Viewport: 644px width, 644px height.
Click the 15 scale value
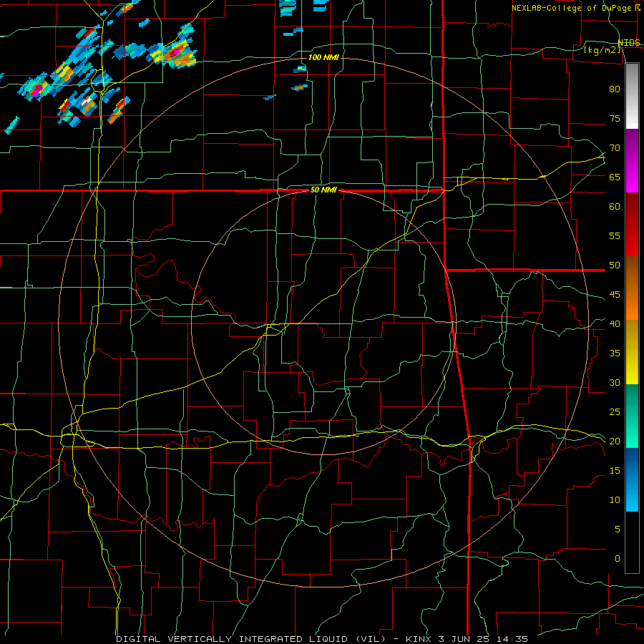[615, 471]
